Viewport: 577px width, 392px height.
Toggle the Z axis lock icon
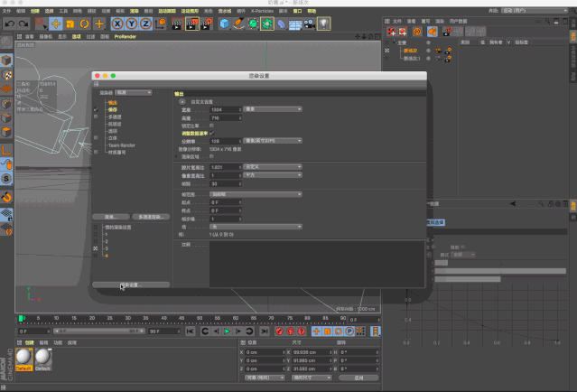pos(145,24)
